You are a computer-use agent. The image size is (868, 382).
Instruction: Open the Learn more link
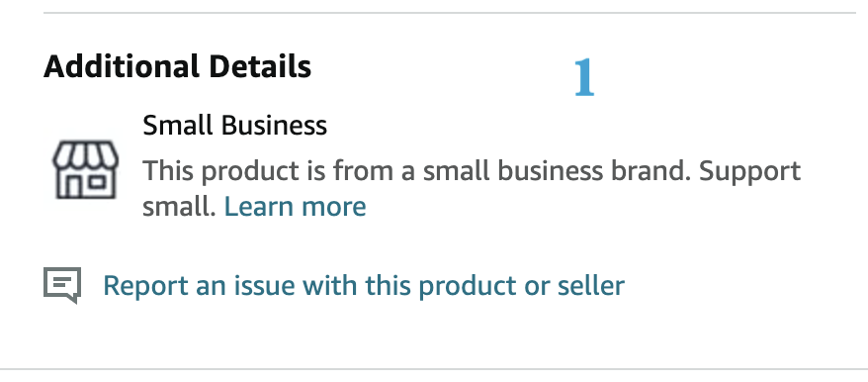point(295,207)
